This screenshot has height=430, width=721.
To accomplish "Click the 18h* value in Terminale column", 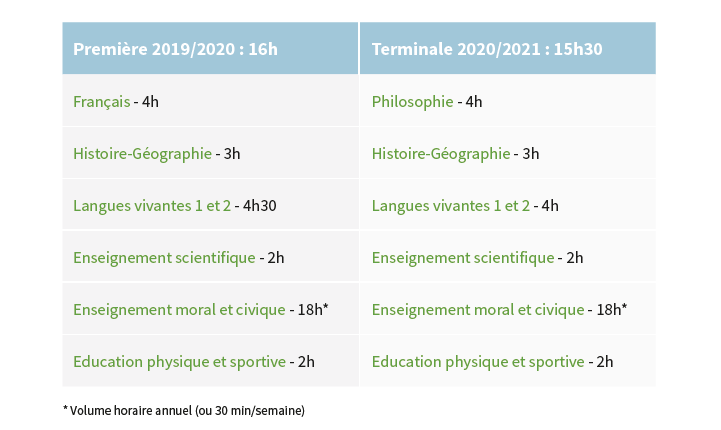I will [x=612, y=310].
